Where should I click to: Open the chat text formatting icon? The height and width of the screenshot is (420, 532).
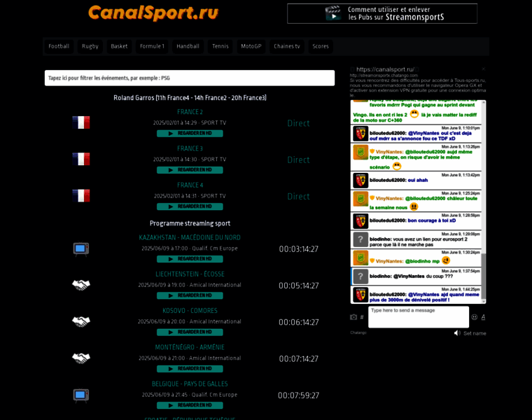coord(483,317)
